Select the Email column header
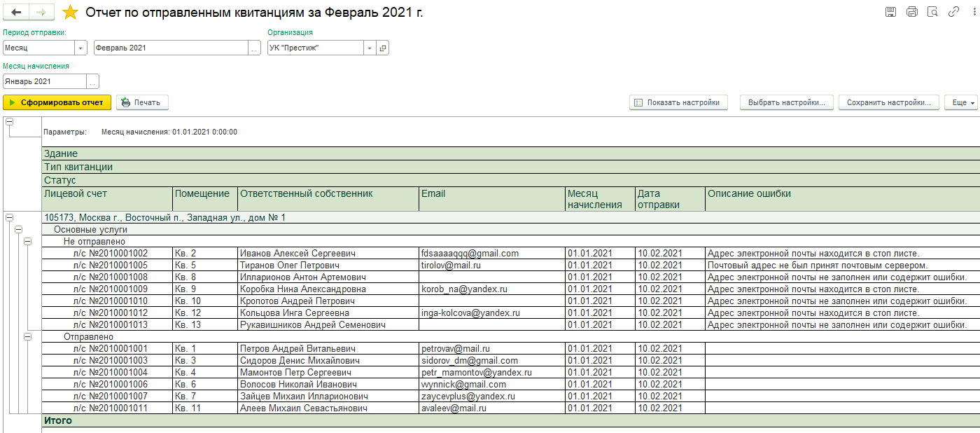Screen dimensions: 980x433 pos(492,199)
